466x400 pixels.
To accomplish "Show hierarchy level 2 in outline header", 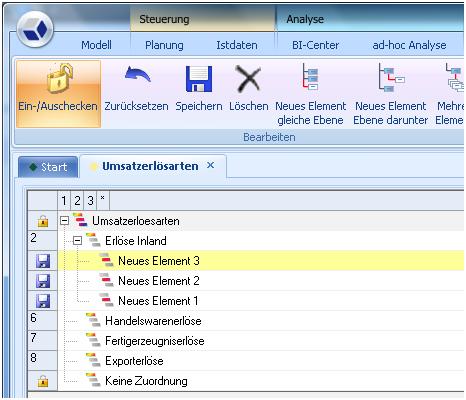I will [x=77, y=201].
